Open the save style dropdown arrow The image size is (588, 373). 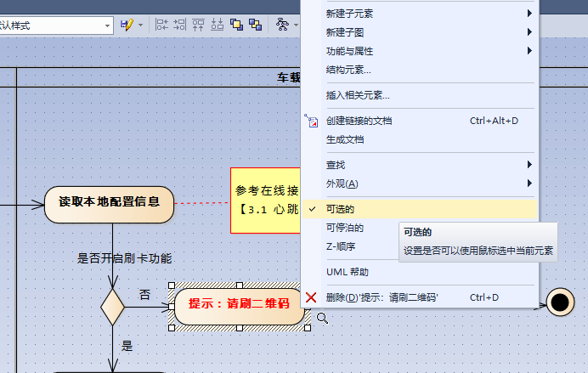tap(140, 25)
